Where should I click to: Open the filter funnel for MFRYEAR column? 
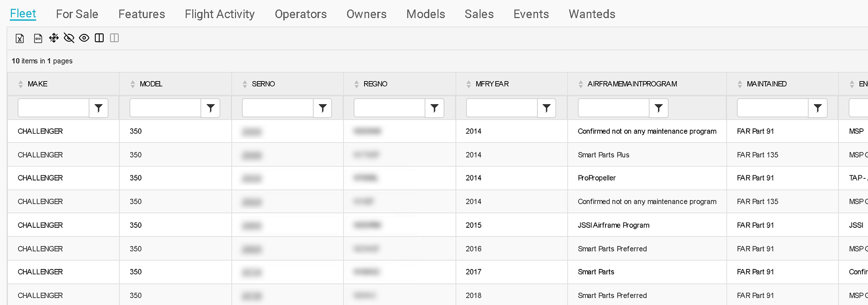[546, 108]
